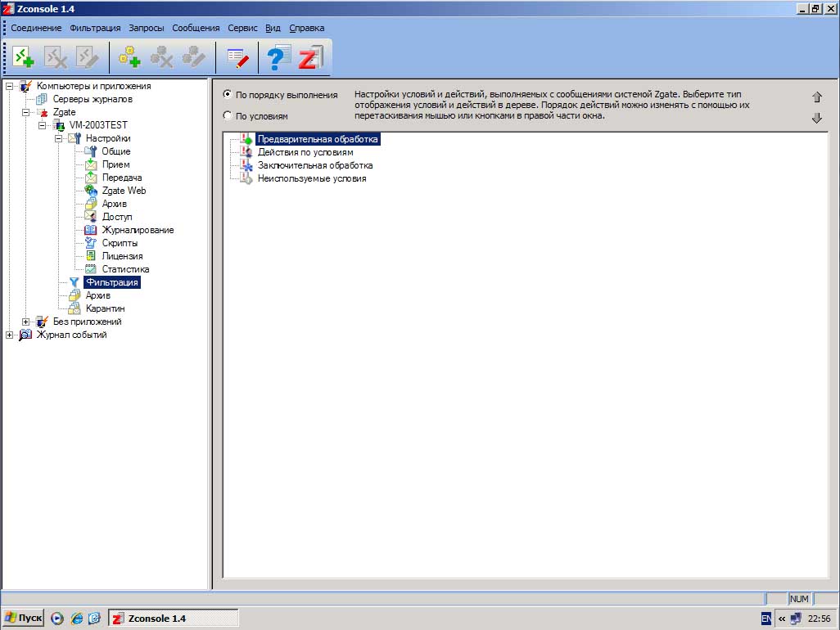The image size is (840, 630).
Task: Open the Сообщения menu
Action: [x=196, y=28]
